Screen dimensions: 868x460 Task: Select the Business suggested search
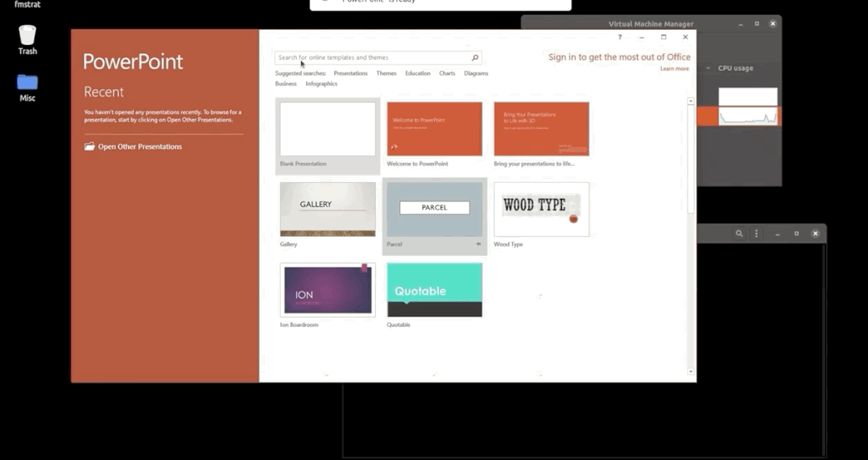(286, 84)
